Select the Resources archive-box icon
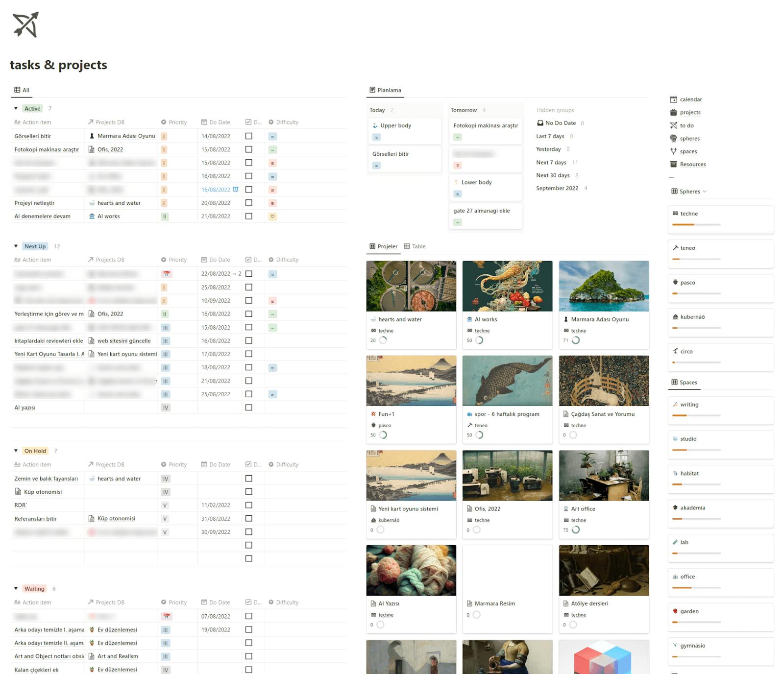Screen dimensions: 784x674 (675, 165)
